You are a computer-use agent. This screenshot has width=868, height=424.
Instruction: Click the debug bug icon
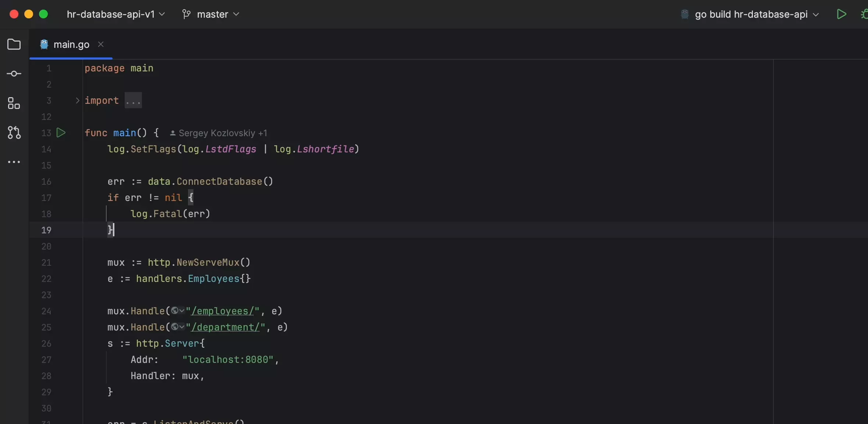click(864, 14)
